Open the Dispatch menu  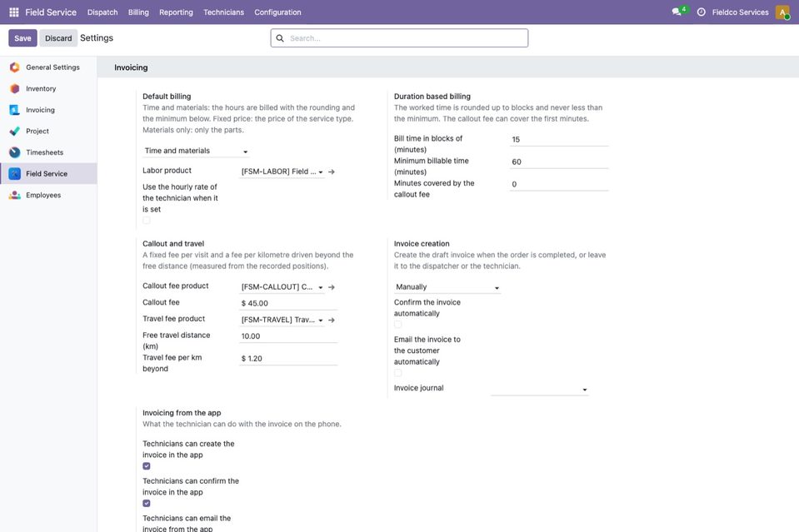click(x=102, y=12)
